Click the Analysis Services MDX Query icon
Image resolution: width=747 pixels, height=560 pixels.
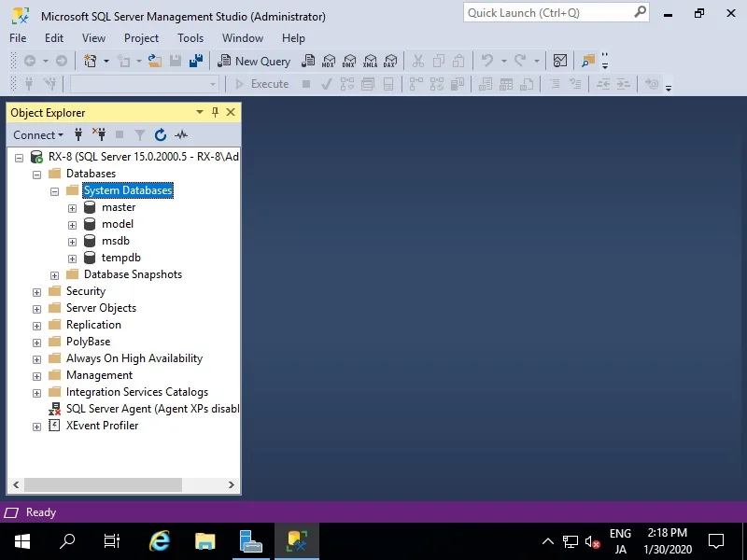[x=328, y=61]
